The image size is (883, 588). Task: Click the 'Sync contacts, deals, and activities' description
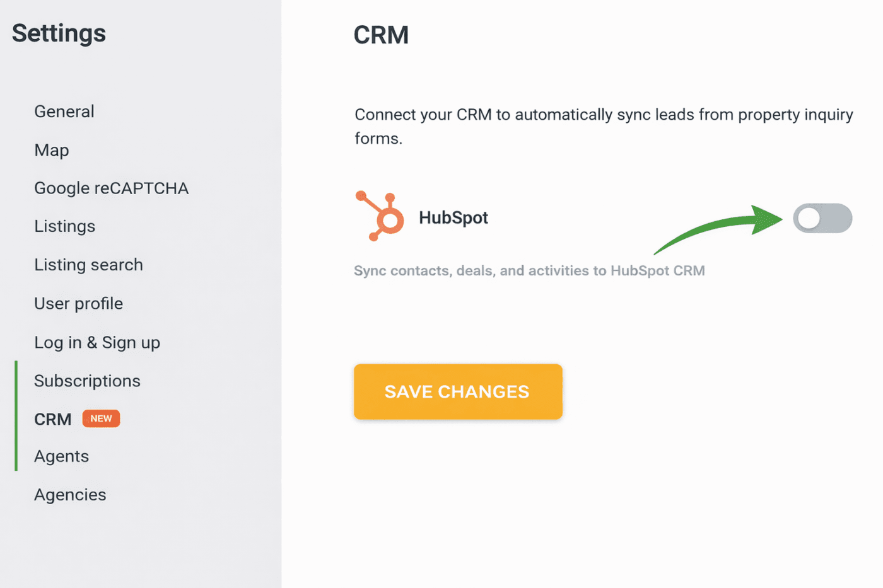pyautogui.click(x=529, y=271)
